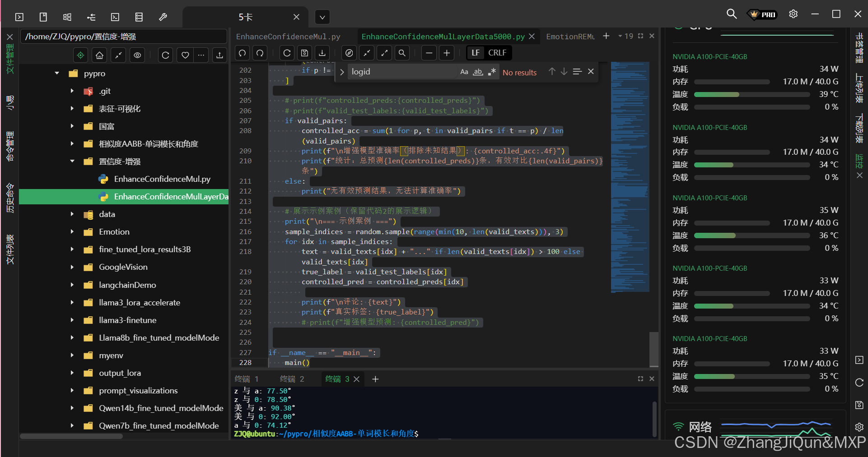Viewport: 868px width, 457px height.
Task: Click the path field /home/ZJQ/pypro
Action: 123,37
